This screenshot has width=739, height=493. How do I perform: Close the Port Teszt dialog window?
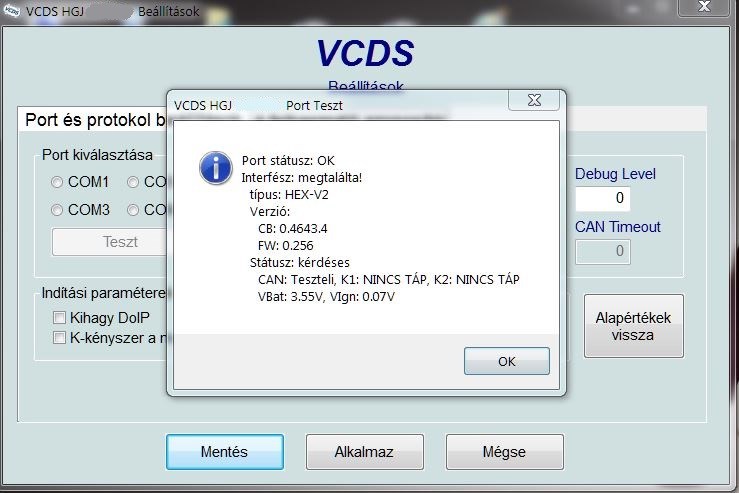(534, 100)
